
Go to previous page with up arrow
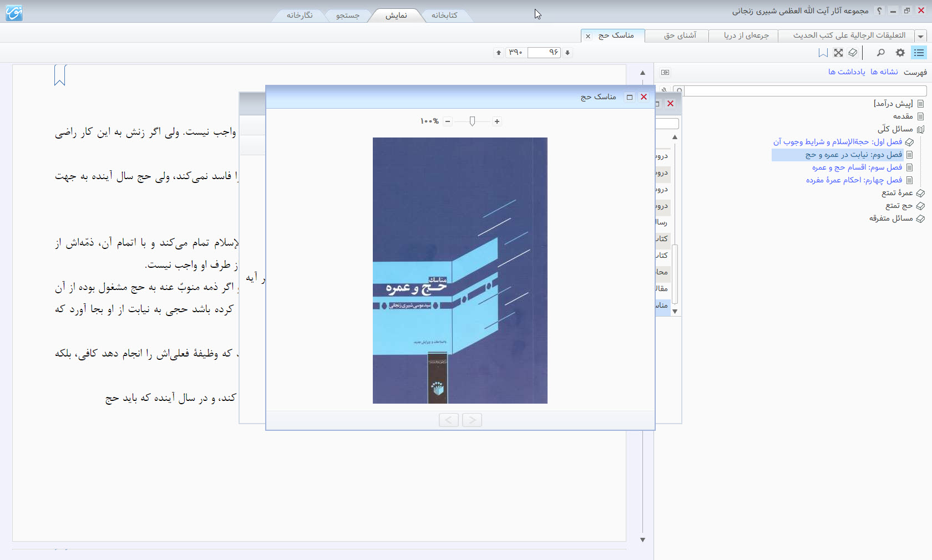coord(499,53)
